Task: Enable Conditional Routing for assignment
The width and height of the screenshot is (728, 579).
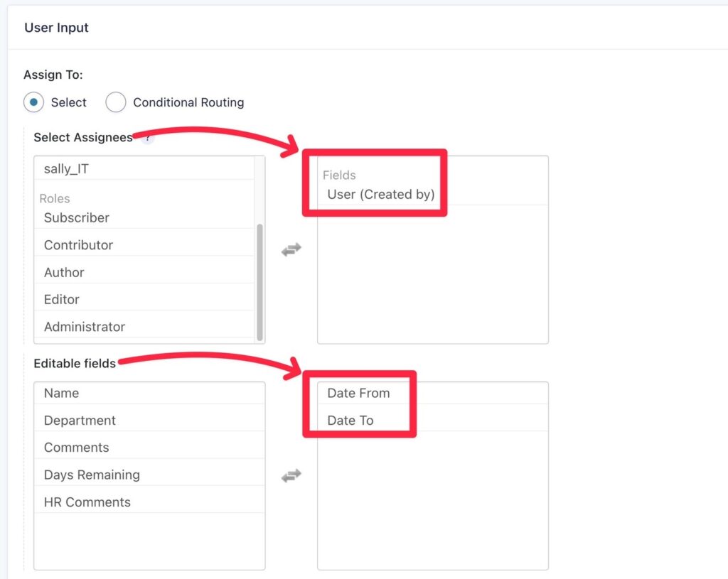Action: point(115,102)
